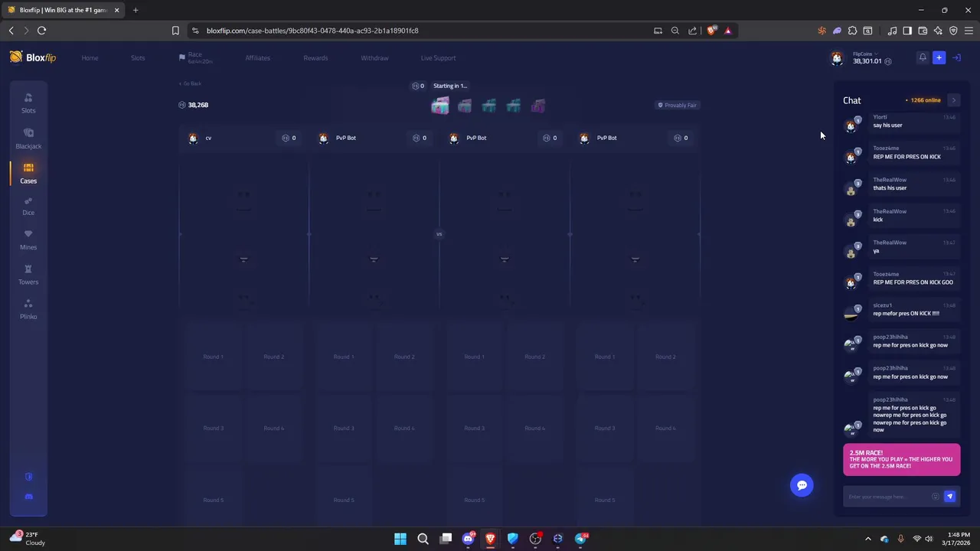Click player cv's avatar

[193, 138]
